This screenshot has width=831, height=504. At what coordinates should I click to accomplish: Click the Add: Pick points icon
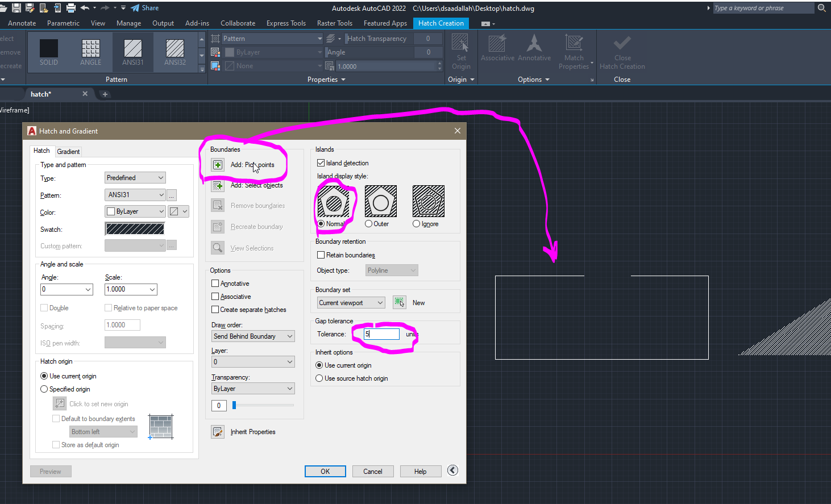[218, 164]
